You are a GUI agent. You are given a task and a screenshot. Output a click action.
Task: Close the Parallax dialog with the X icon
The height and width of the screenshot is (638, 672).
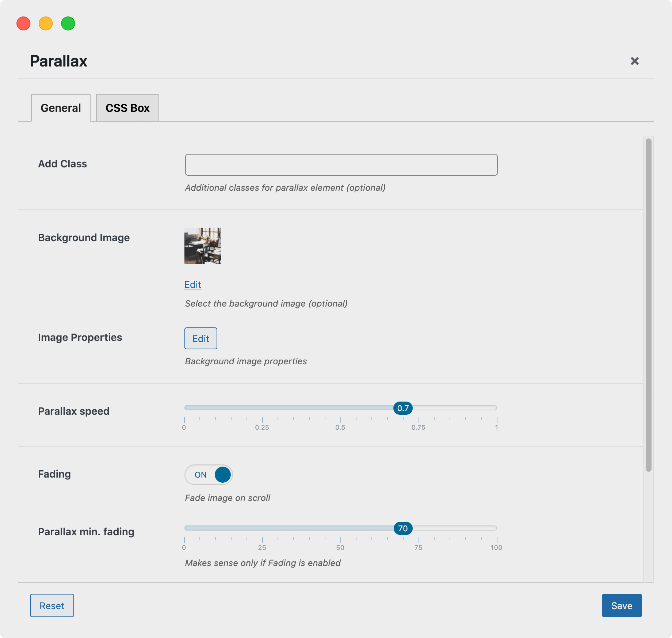tap(634, 61)
